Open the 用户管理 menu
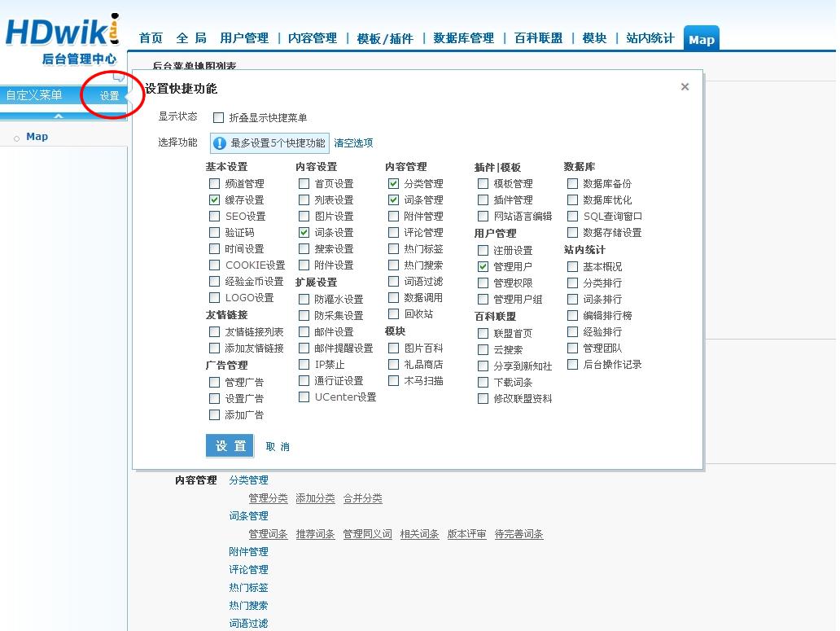 tap(244, 38)
